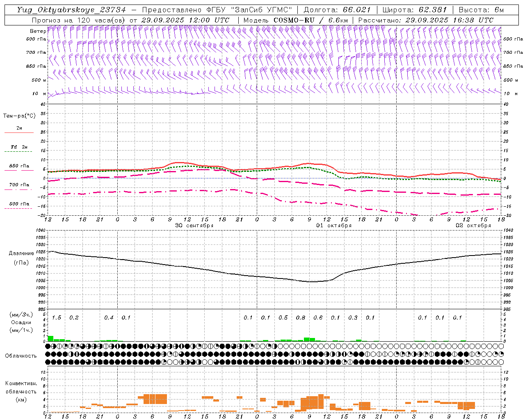Click the elevation label Высота: 6м
The image size is (525, 420).
pyautogui.click(x=481, y=10)
